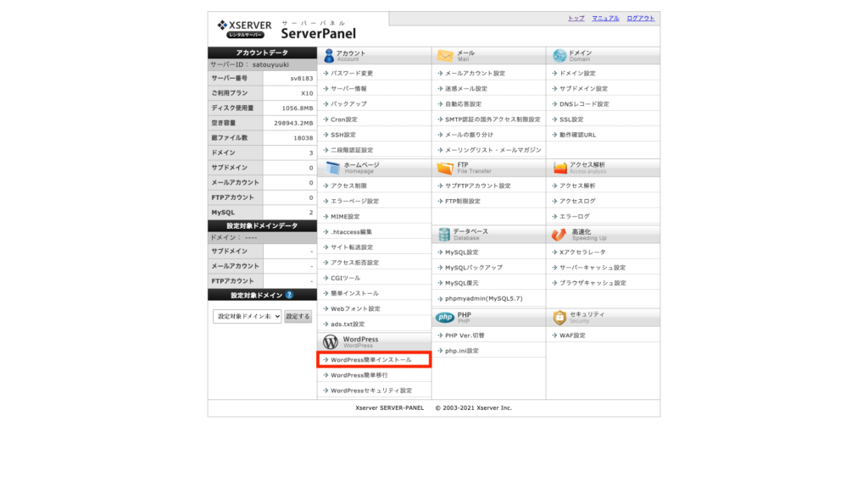Open WordPress簡単移行

pos(359,375)
